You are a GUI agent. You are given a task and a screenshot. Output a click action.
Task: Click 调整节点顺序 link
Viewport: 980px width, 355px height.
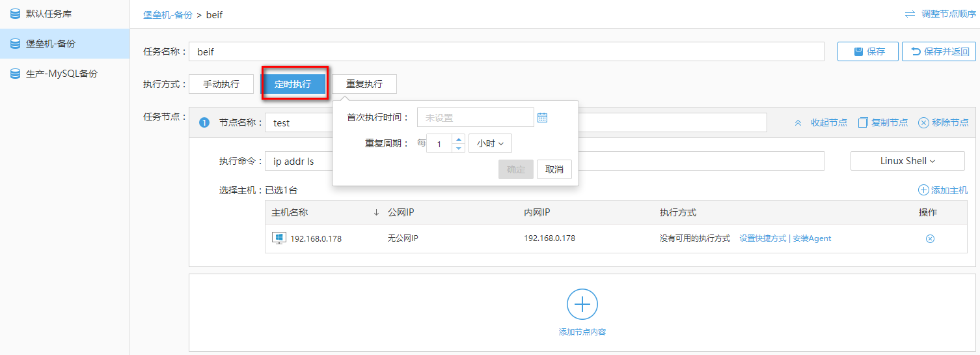(949, 14)
